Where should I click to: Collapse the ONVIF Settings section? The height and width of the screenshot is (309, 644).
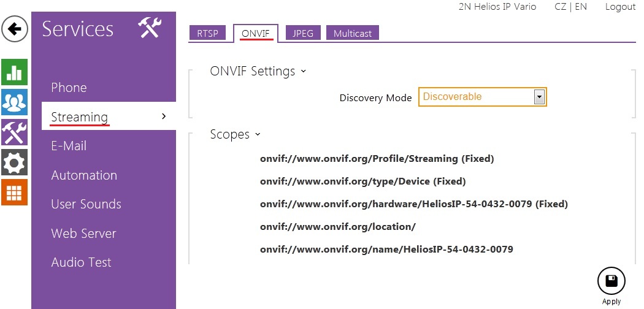[x=258, y=71]
